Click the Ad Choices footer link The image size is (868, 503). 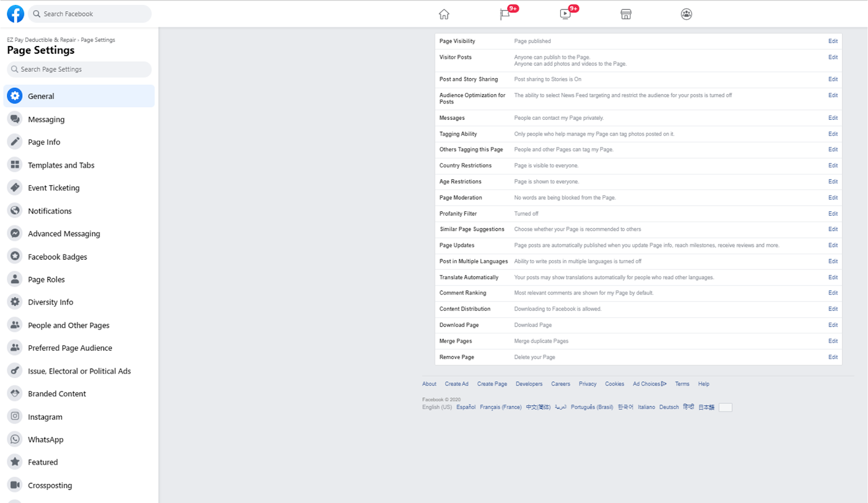pyautogui.click(x=649, y=384)
